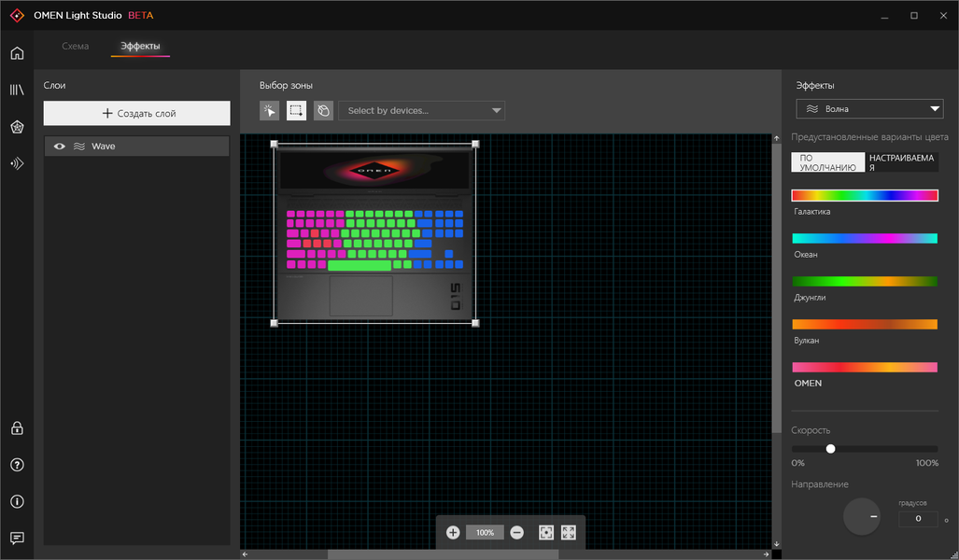Screen dimensions: 959x560
Task: Click the top-left selection resize handle
Action: click(274, 145)
